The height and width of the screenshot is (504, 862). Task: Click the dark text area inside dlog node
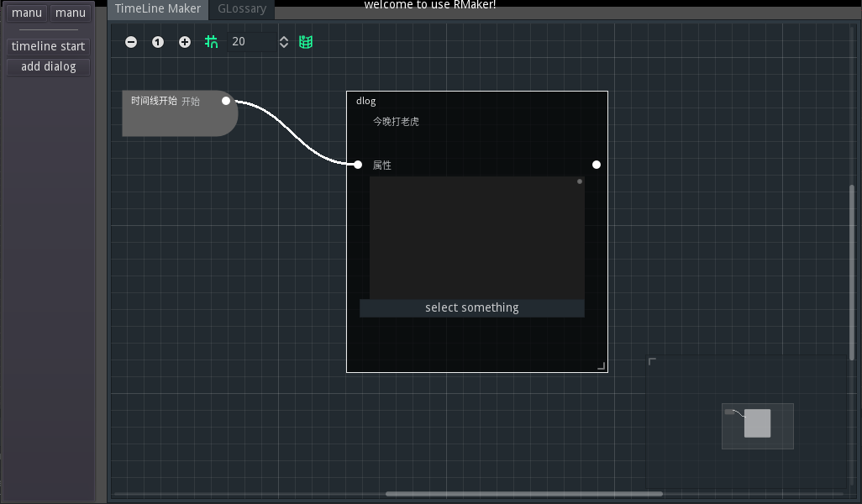(x=476, y=238)
